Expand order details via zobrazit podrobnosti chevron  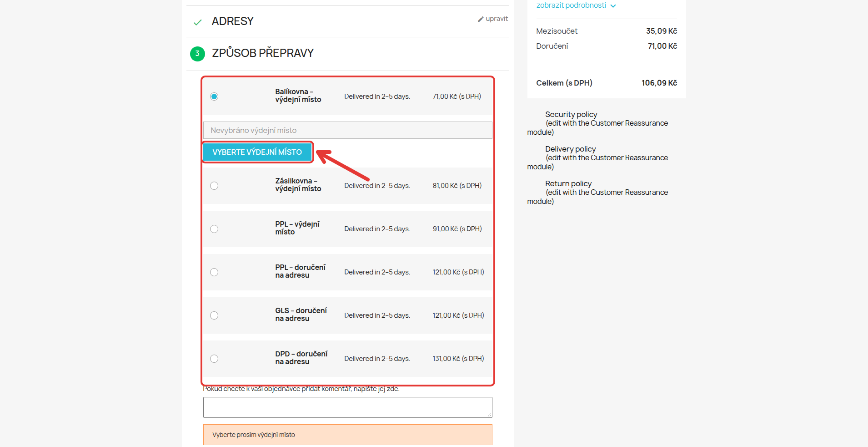613,6
